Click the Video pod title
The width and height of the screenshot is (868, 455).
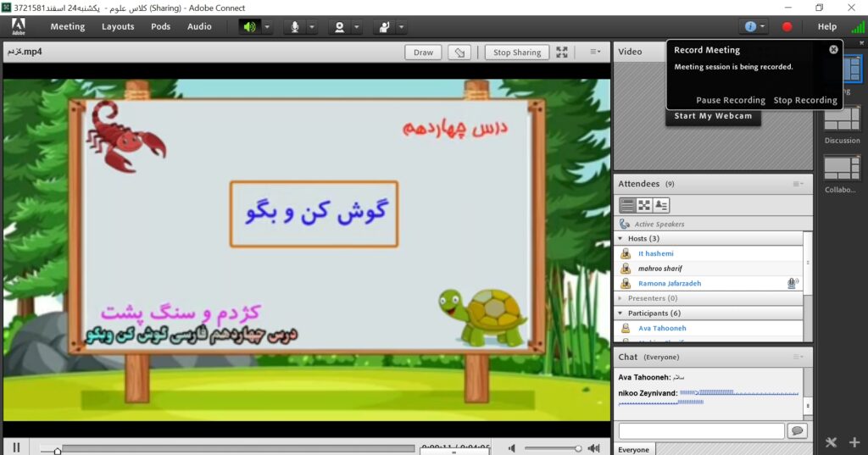pyautogui.click(x=630, y=52)
